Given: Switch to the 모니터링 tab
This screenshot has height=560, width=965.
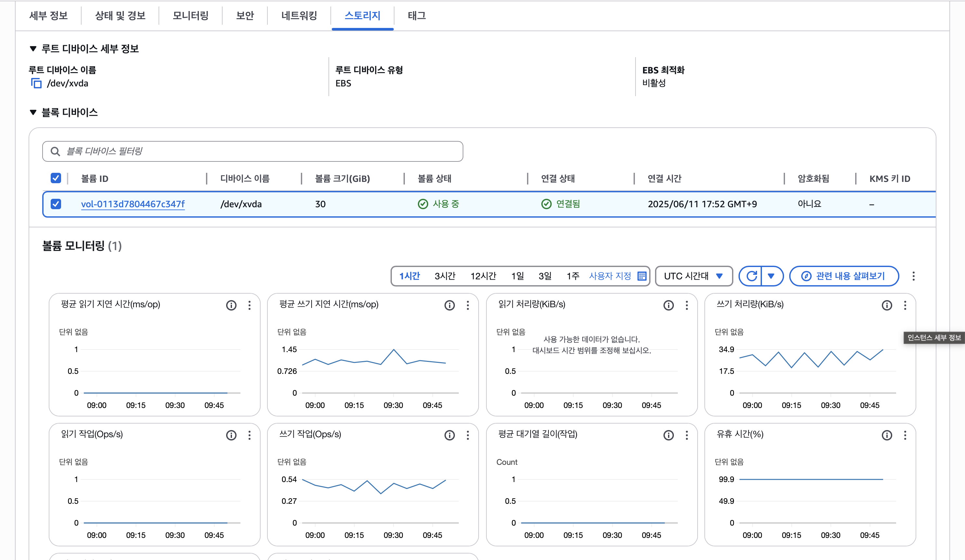Looking at the screenshot, I should pyautogui.click(x=190, y=16).
